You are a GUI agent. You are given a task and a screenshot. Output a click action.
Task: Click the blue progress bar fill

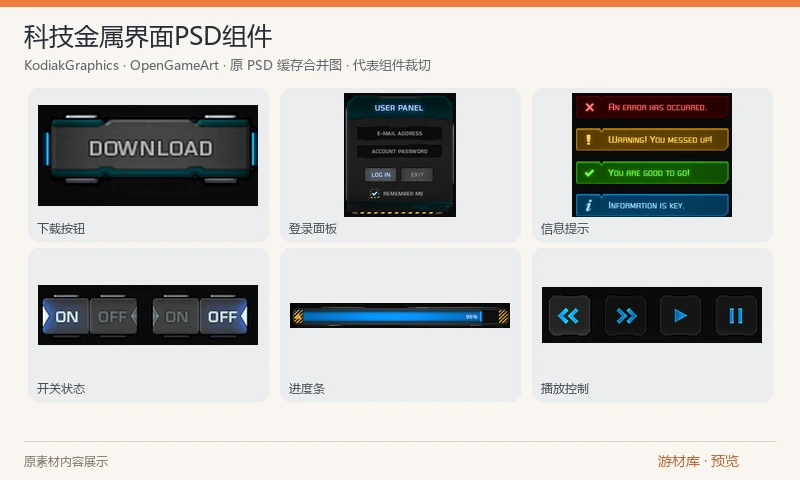point(392,317)
